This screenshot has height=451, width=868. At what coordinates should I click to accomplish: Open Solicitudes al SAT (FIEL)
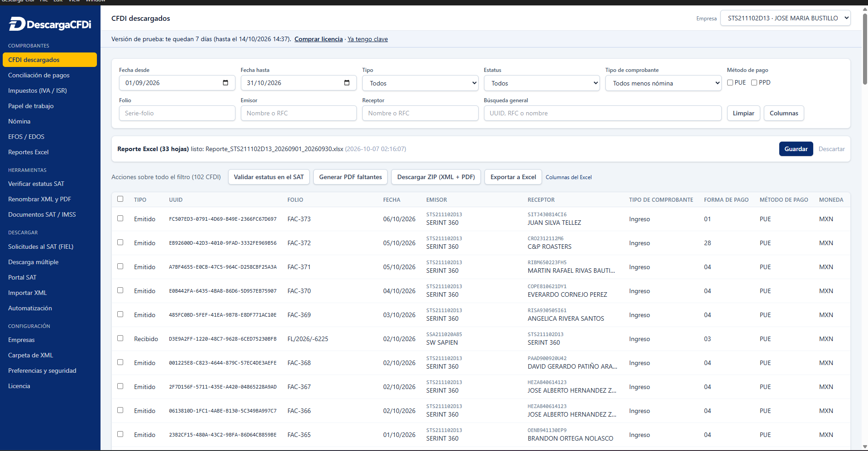[x=50, y=247]
